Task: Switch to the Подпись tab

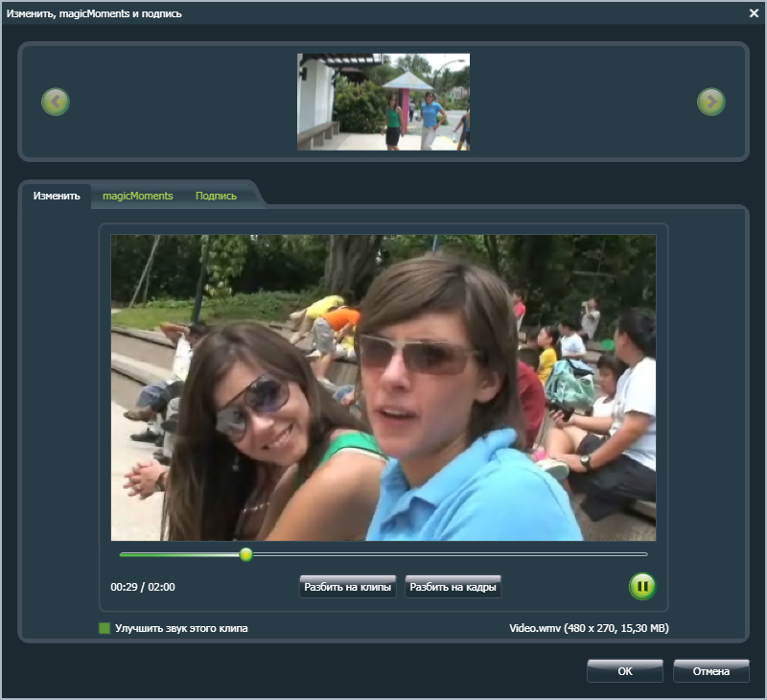Action: pos(216,196)
